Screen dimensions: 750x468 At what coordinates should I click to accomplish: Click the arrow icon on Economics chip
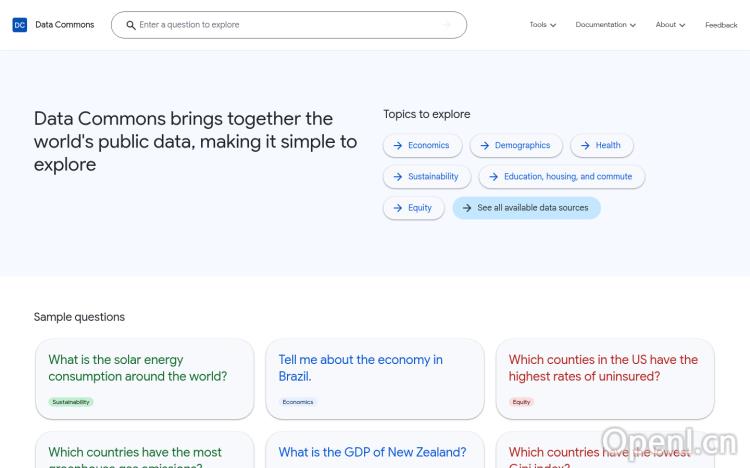[x=398, y=146]
